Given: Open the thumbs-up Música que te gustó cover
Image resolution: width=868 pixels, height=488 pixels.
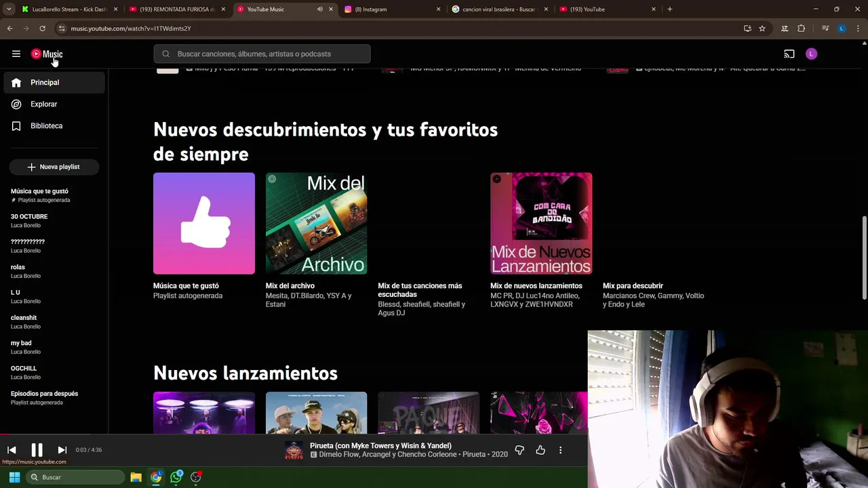Looking at the screenshot, I should click(204, 224).
